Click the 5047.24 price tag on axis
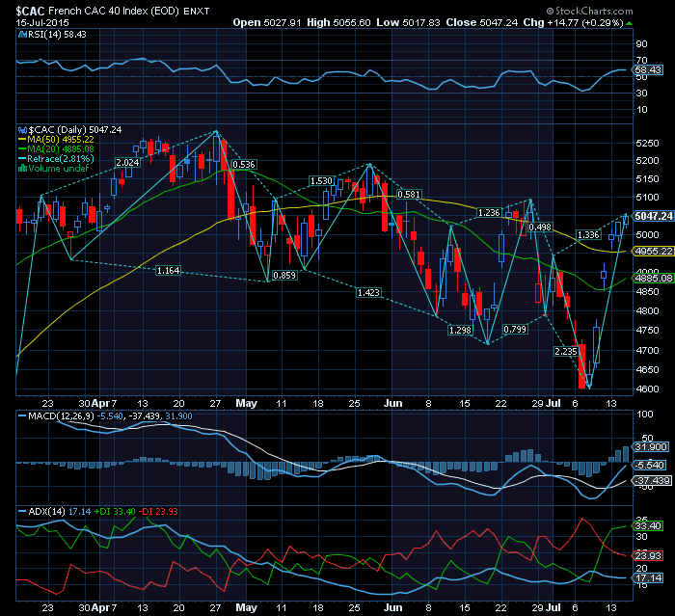 [x=654, y=216]
